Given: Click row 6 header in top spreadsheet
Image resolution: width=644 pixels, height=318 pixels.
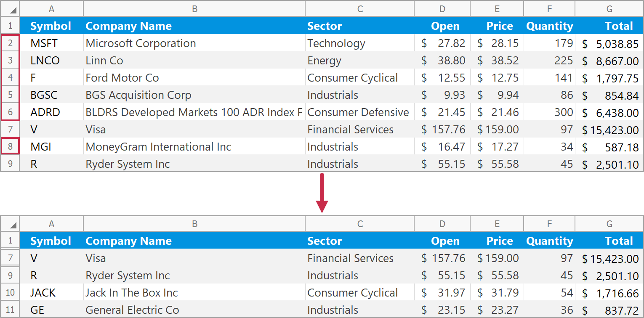Looking at the screenshot, I should pos(11,112).
